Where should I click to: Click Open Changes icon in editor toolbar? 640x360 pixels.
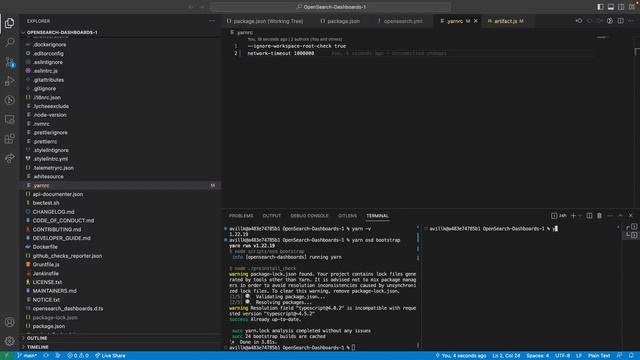(579, 21)
